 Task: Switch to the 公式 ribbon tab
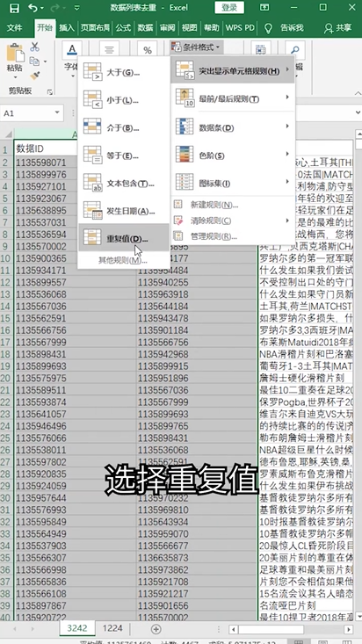pyautogui.click(x=123, y=28)
